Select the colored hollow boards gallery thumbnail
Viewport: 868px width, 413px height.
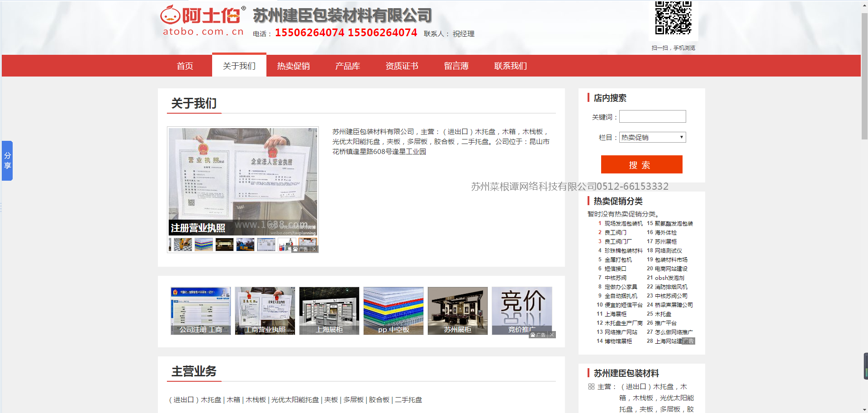[x=204, y=245]
